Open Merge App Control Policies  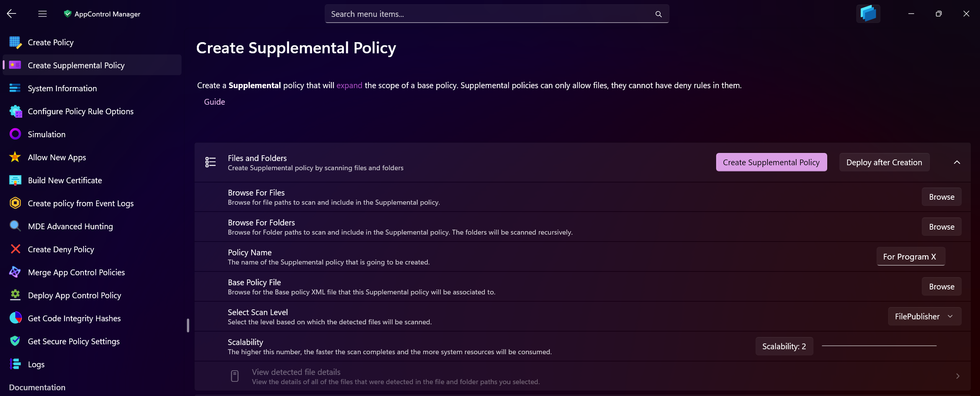pyautogui.click(x=92, y=272)
